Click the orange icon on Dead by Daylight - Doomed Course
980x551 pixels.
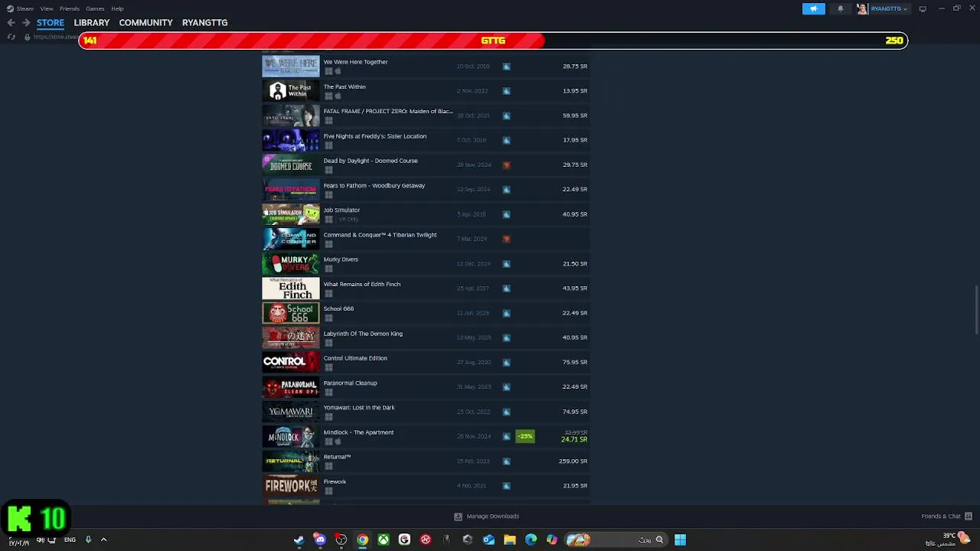point(506,165)
